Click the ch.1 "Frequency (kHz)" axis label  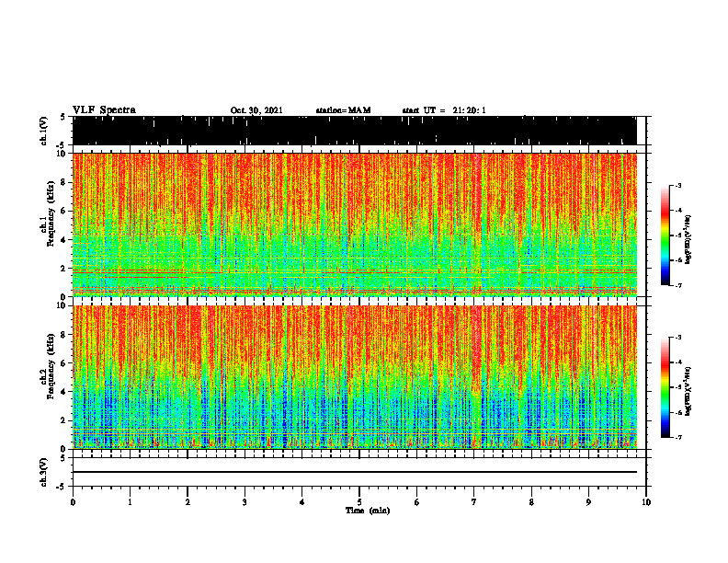51,215
